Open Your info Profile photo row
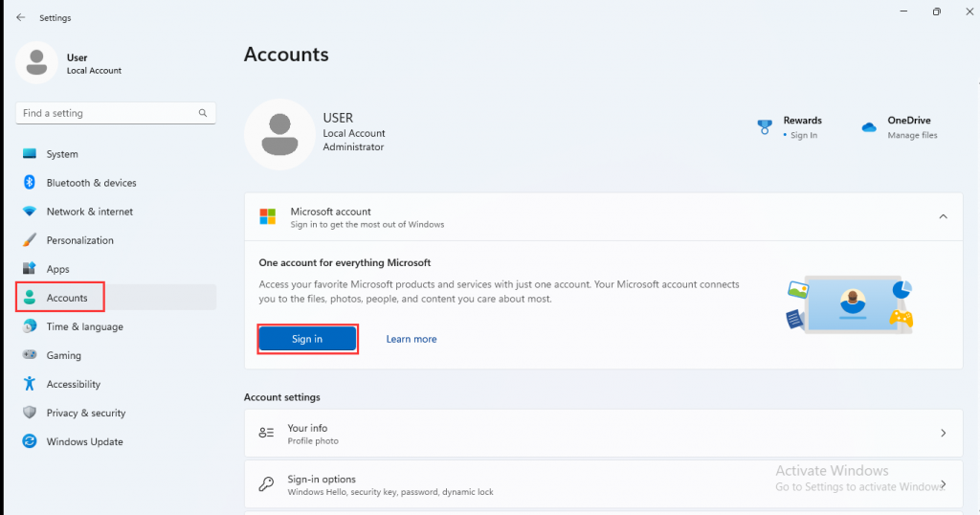Image resolution: width=980 pixels, height=515 pixels. point(603,433)
